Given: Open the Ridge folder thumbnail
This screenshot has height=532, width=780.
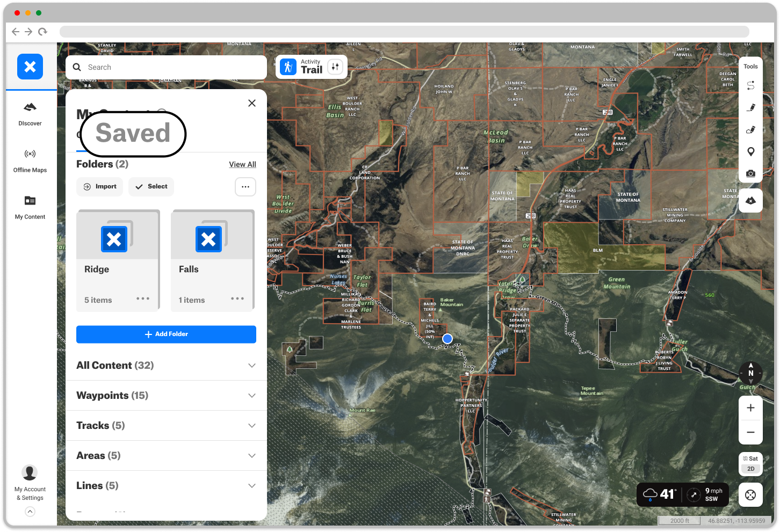Looking at the screenshot, I should pyautogui.click(x=118, y=235).
